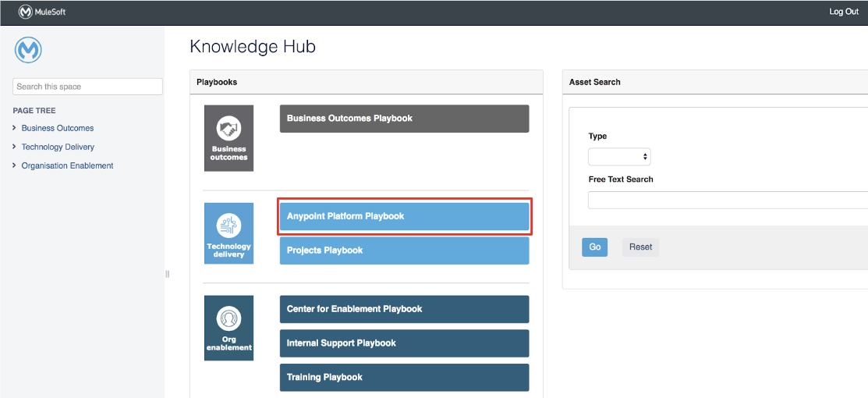Open the Technology delivery circuit tile
The height and width of the screenshot is (398, 868).
(229, 233)
